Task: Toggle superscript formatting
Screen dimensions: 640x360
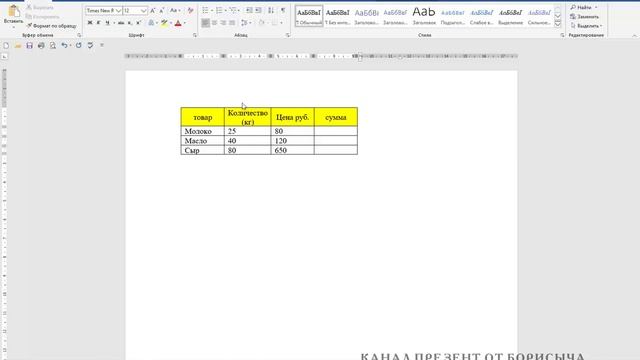Action: tap(138, 23)
